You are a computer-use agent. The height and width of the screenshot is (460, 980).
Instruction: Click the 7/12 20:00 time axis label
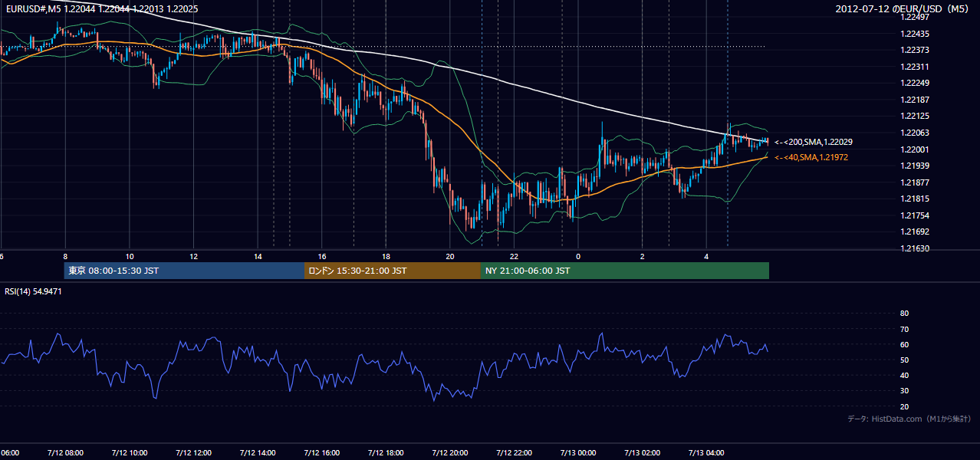[x=450, y=452]
